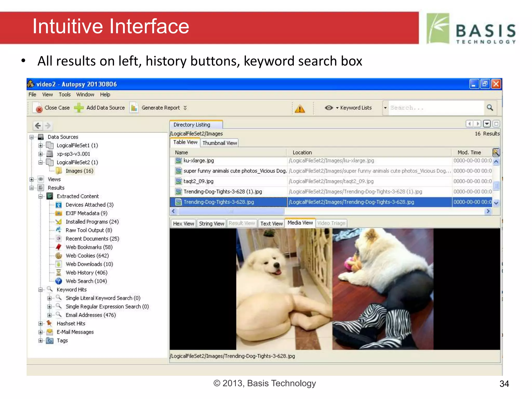Viewport: 532px width, 399px height.
Task: Click the table's vertical scroll down arrow
Action: tap(496, 203)
